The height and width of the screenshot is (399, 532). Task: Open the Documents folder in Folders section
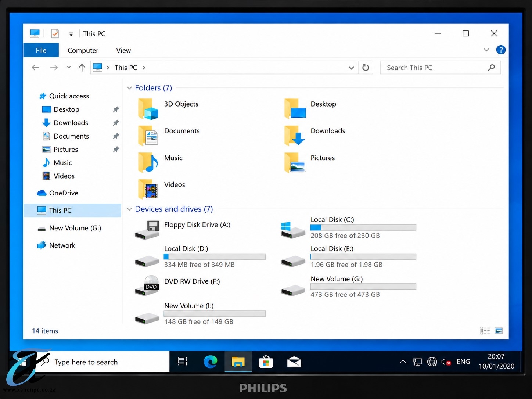point(148,136)
